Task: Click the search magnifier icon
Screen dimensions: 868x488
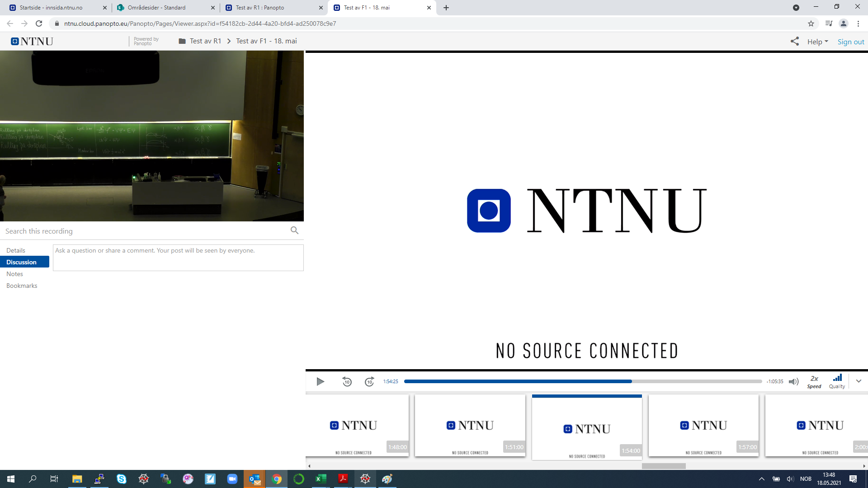Action: (x=294, y=230)
